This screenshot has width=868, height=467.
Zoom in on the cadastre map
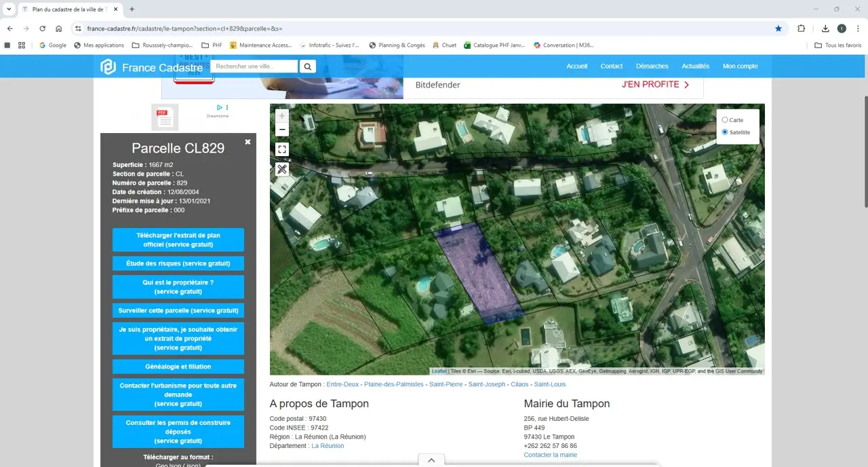click(x=282, y=116)
